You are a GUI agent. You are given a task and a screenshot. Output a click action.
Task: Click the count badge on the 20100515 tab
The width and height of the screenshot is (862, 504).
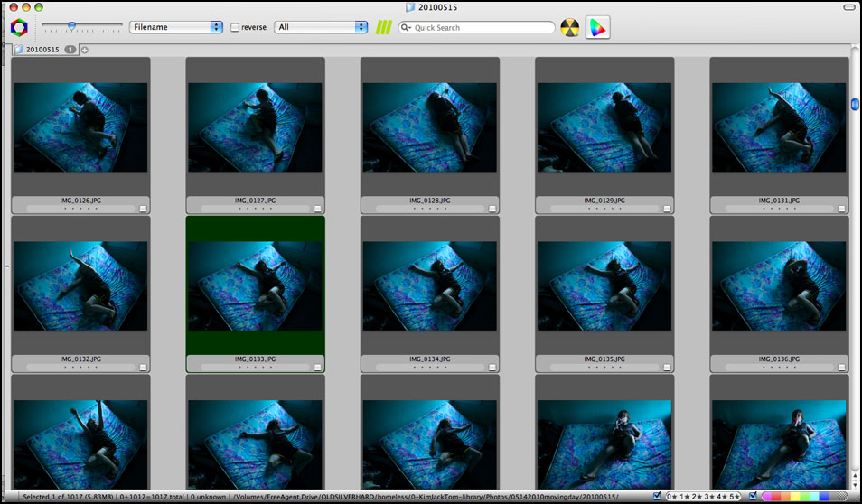70,50
